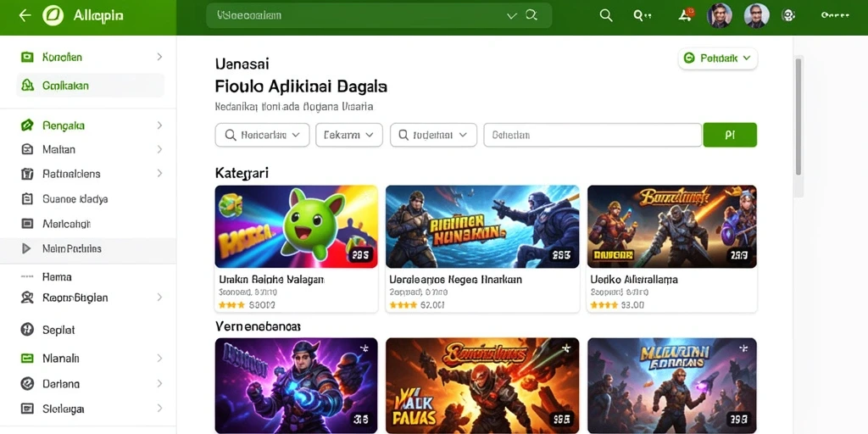
Task: Open the dark blue squad game thumbnail
Action: tap(672, 386)
